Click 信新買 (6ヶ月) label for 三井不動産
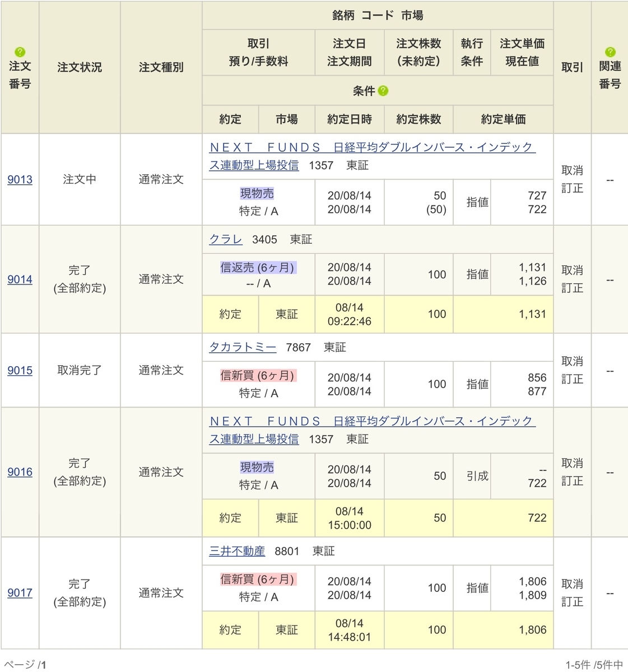The height and width of the screenshot is (672, 628). click(x=258, y=580)
